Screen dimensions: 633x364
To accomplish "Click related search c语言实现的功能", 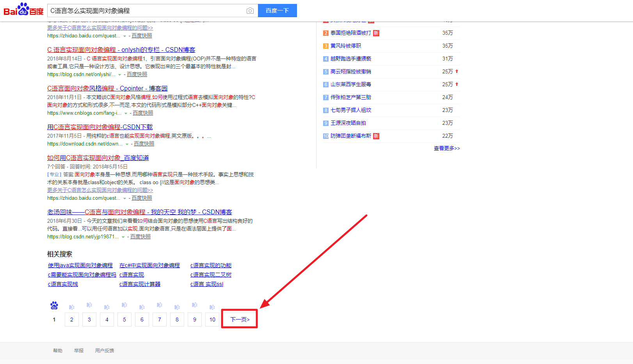I will coord(211,265).
